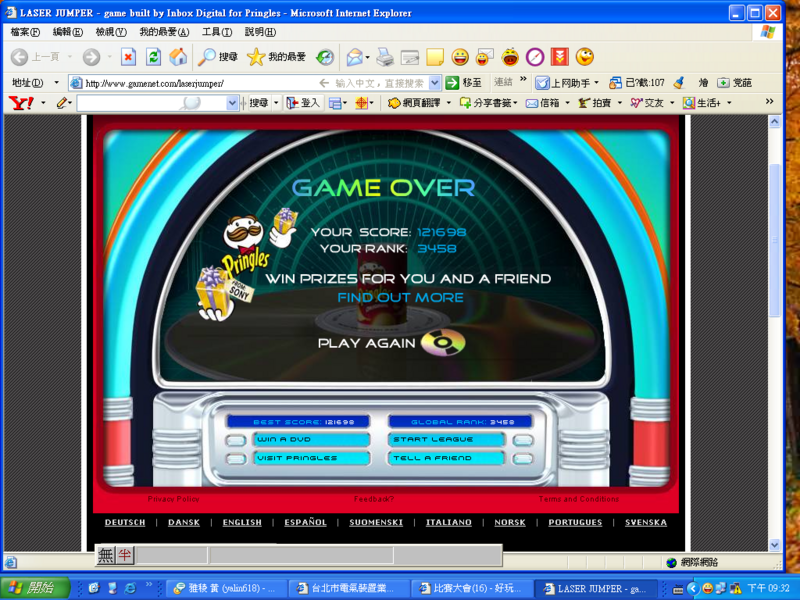This screenshot has width=800, height=600.
Task: Click the Mail envelope toolbar icon
Action: (355, 57)
